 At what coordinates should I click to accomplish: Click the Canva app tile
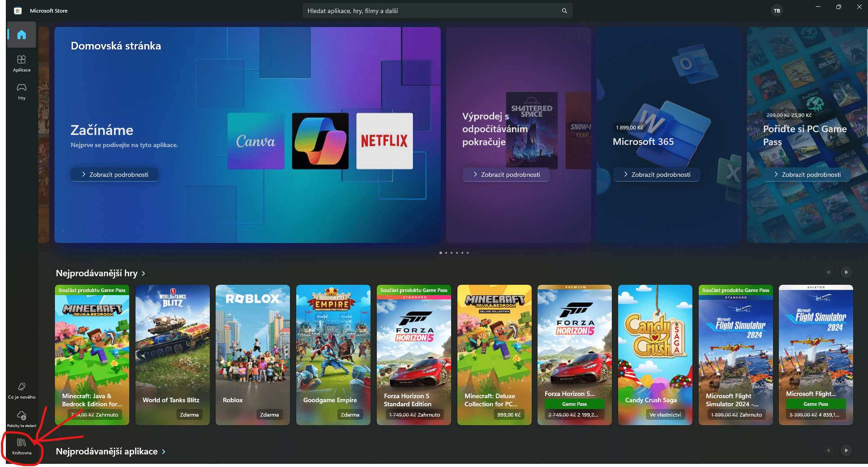pos(256,141)
